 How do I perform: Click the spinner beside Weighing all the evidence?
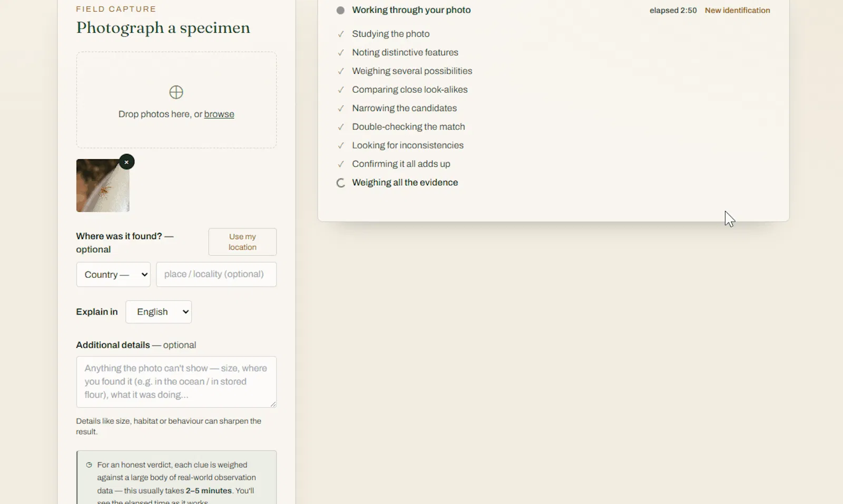click(341, 183)
